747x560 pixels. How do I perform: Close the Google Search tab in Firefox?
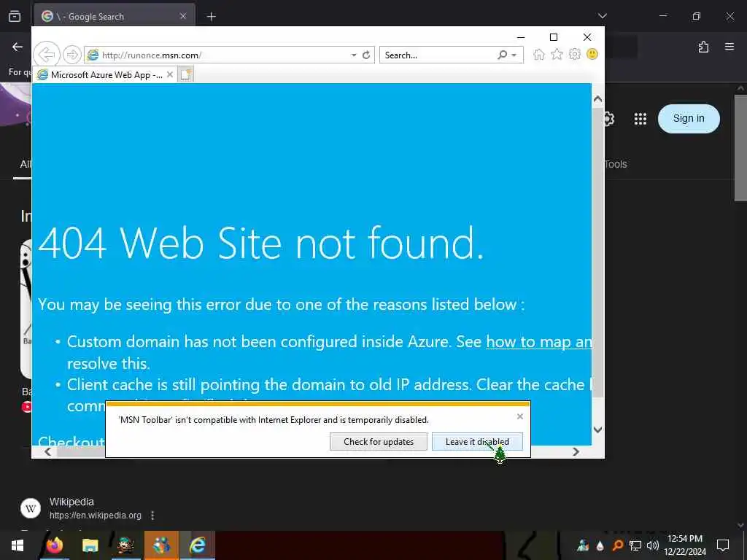(x=183, y=16)
